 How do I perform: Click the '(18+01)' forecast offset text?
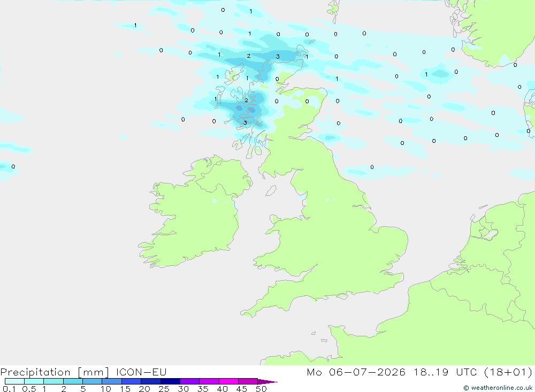(508, 372)
